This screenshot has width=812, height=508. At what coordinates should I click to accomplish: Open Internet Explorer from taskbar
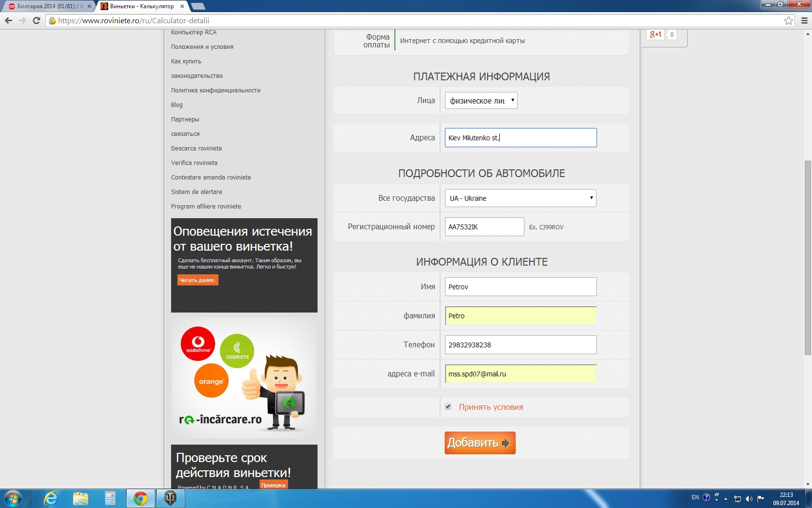pyautogui.click(x=51, y=498)
